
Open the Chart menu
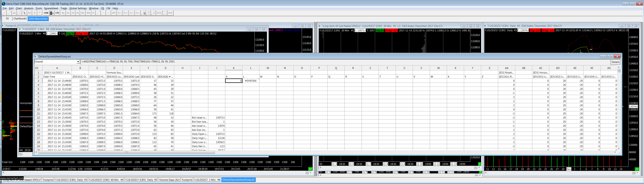[19, 8]
